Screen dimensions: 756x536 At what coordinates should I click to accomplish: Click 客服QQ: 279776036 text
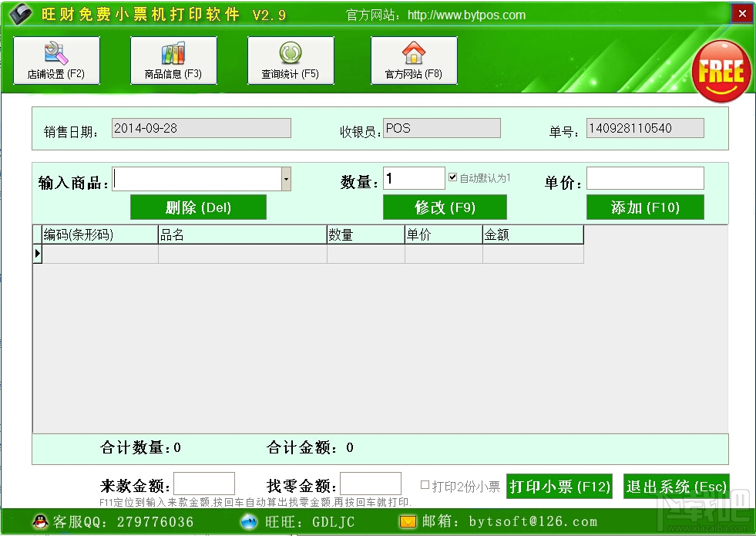pyautogui.click(x=123, y=521)
